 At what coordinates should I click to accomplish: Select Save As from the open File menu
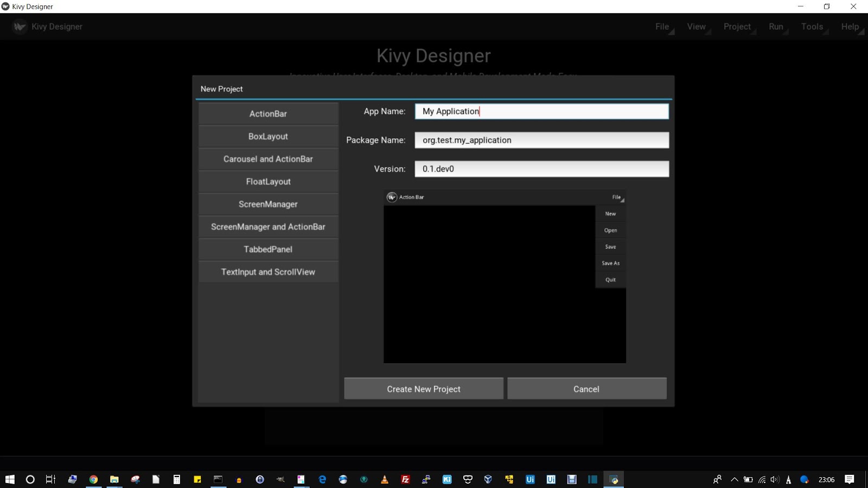pos(610,263)
